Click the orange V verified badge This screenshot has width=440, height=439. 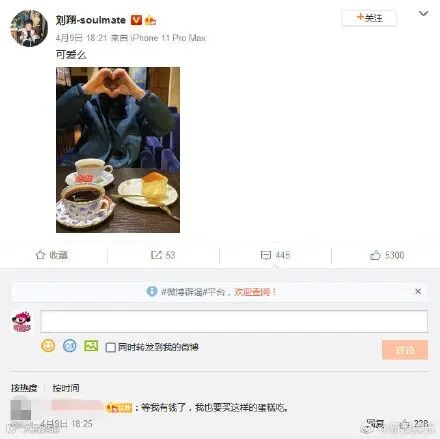point(136,20)
